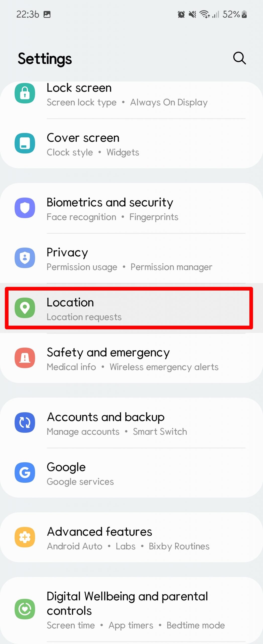Tap the purple Biometrics shield icon
263x644 pixels.
(25, 208)
